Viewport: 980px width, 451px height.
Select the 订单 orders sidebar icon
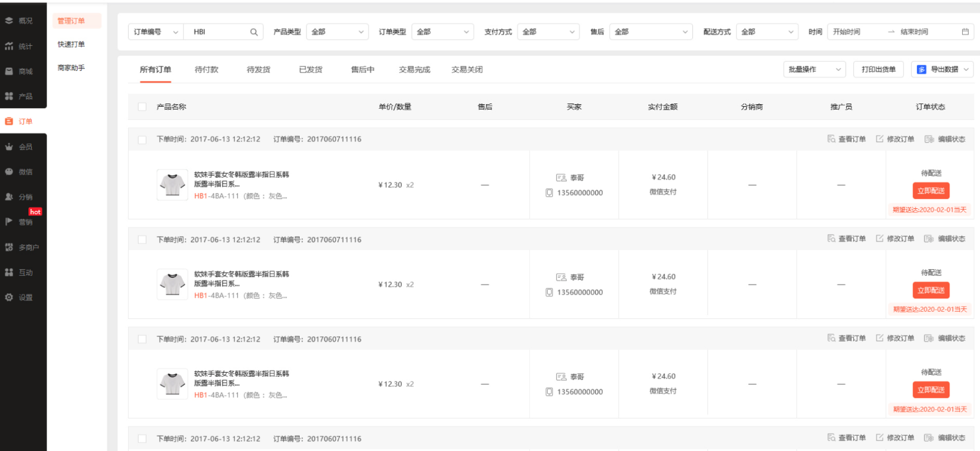[9, 121]
